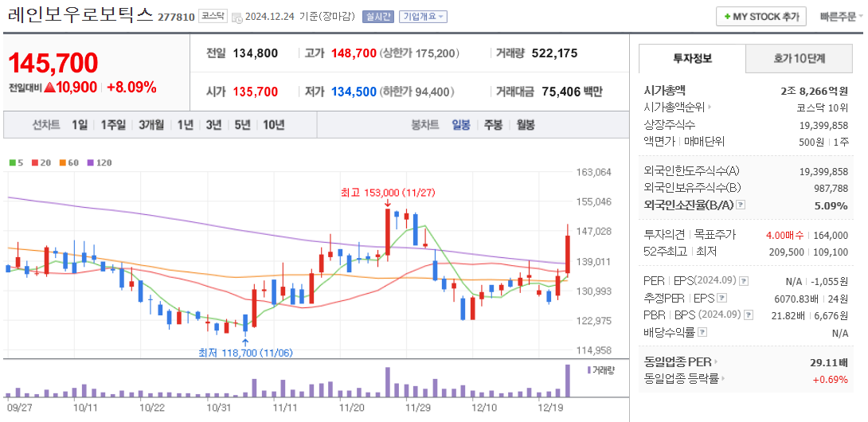Click the 시가 value 135,700
868x422 pixels.
[x=255, y=92]
